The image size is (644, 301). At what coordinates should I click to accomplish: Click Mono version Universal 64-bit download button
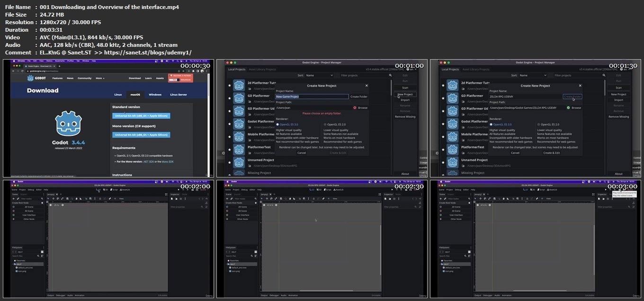point(141,135)
